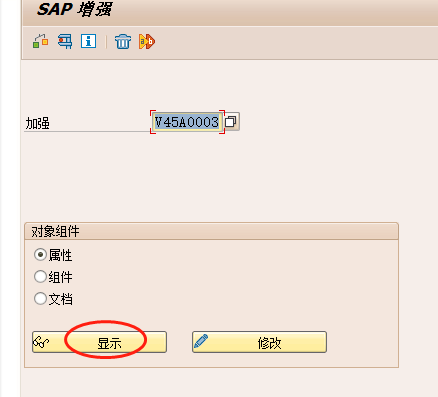
Task: Open value help next to 加强 field
Action: [231, 122]
